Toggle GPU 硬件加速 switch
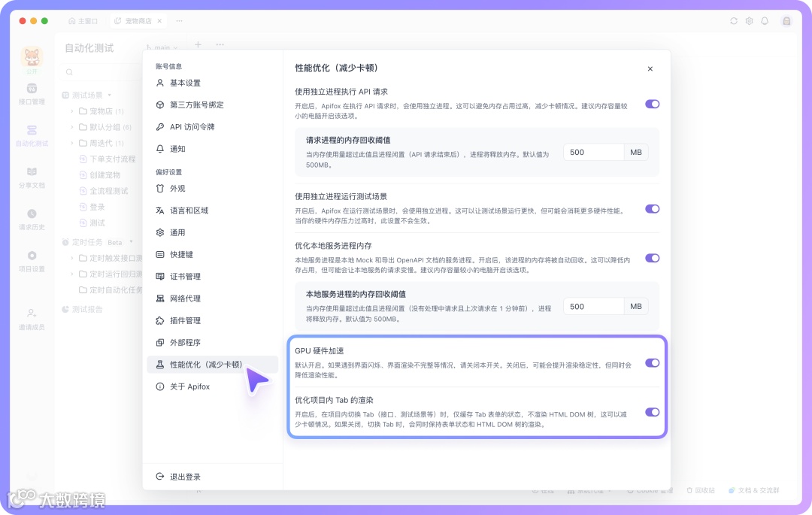812x515 pixels. point(652,363)
